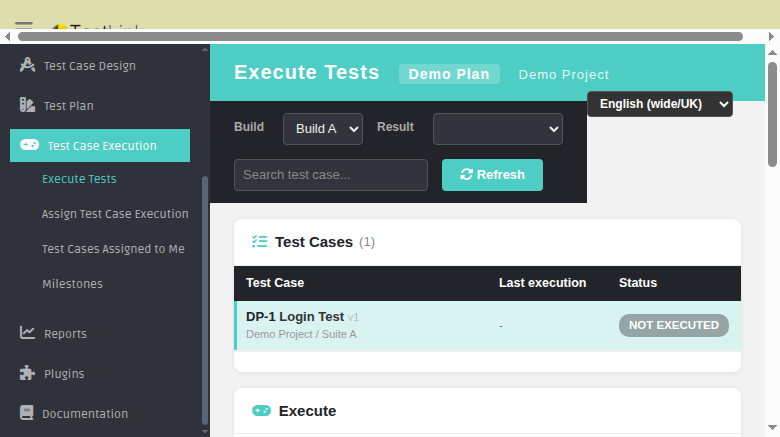Click the Test Case column header

pos(275,283)
